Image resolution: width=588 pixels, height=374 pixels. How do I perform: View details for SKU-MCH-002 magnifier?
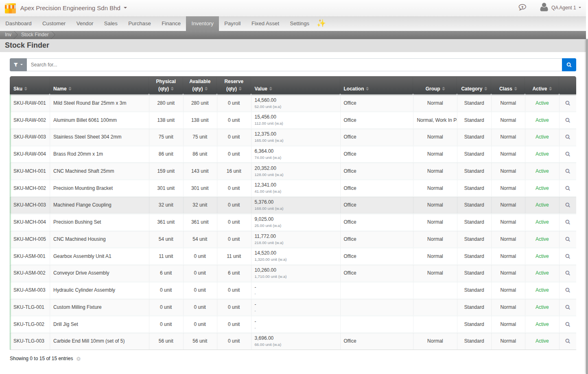pos(568,188)
